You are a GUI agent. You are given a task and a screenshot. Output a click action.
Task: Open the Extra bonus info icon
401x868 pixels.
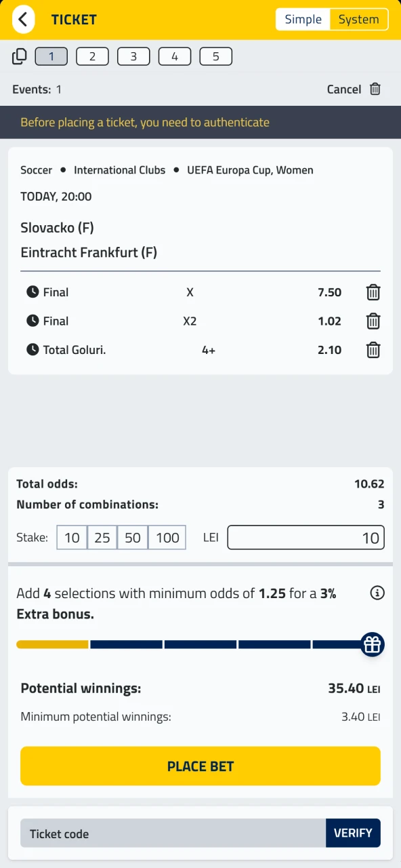(377, 593)
